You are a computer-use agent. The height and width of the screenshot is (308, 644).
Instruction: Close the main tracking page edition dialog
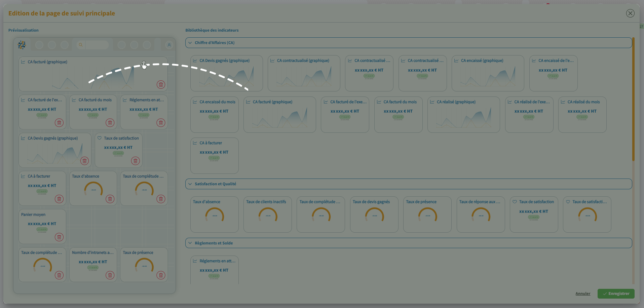tap(630, 13)
